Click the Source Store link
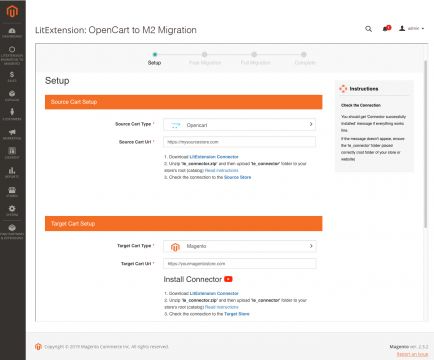Screen dimensions: 434x360 (237, 177)
